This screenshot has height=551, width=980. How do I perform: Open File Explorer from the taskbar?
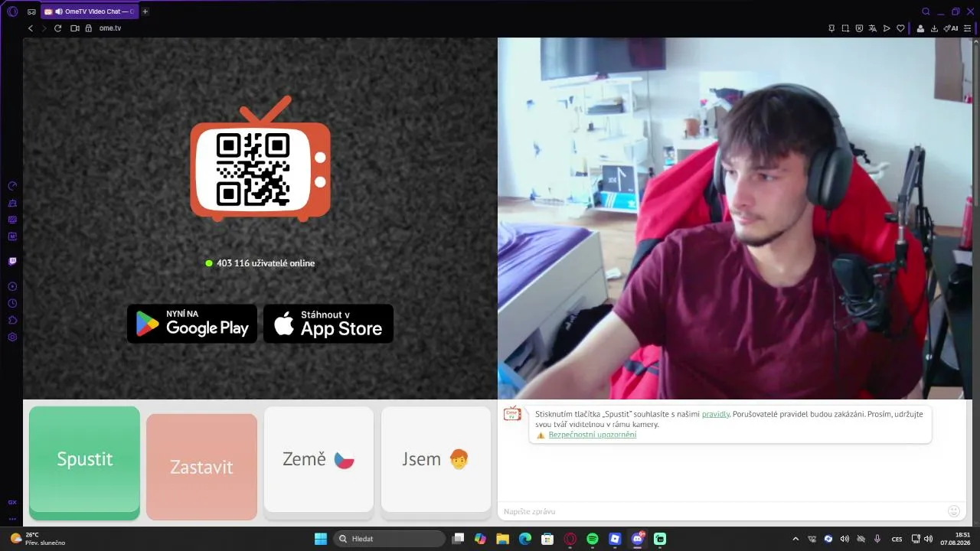click(x=502, y=539)
